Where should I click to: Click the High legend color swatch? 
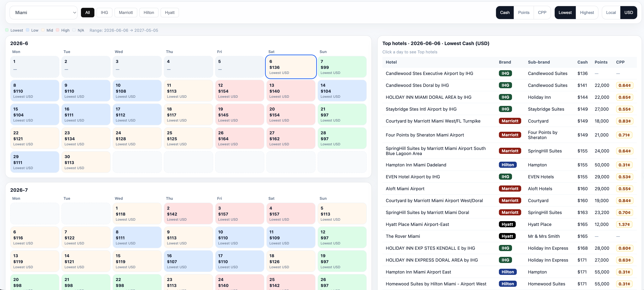pos(58,30)
